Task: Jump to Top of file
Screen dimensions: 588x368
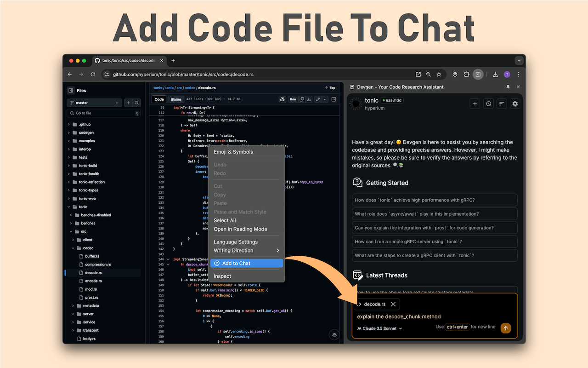Action: tap(330, 87)
